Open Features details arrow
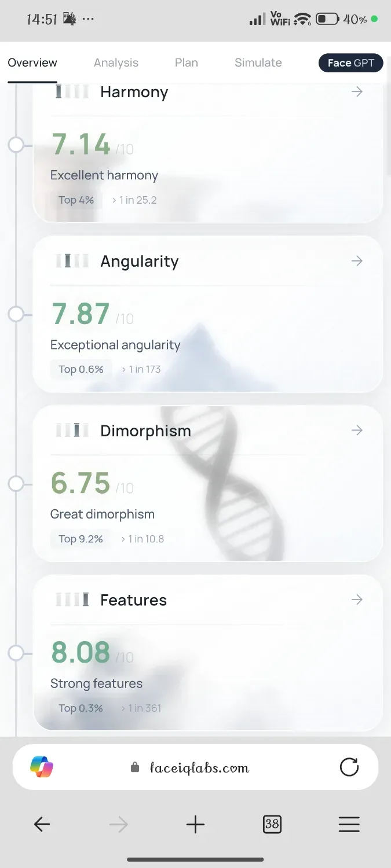Viewport: 391px width, 868px height. [x=357, y=599]
